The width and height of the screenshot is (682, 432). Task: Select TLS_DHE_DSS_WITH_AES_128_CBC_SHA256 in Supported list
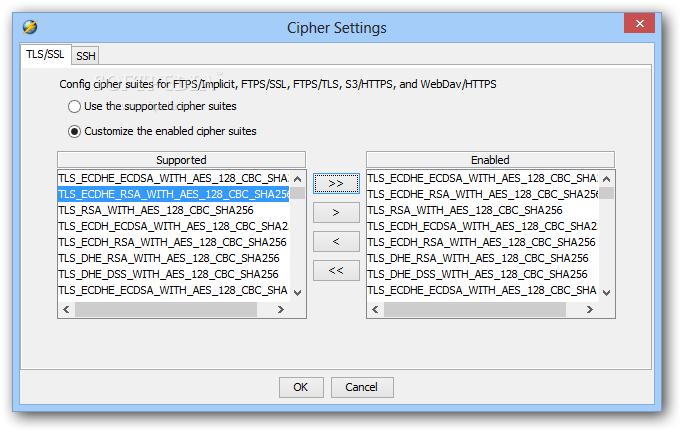tap(174, 274)
